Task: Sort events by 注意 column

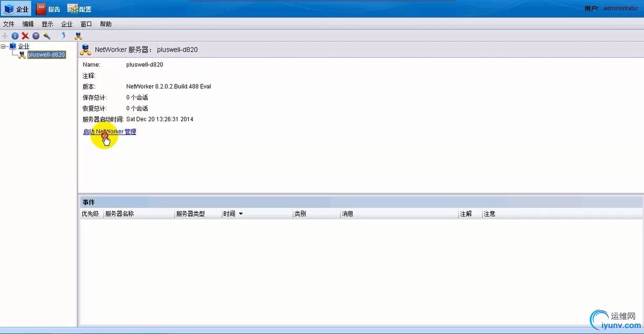Action: click(562, 214)
